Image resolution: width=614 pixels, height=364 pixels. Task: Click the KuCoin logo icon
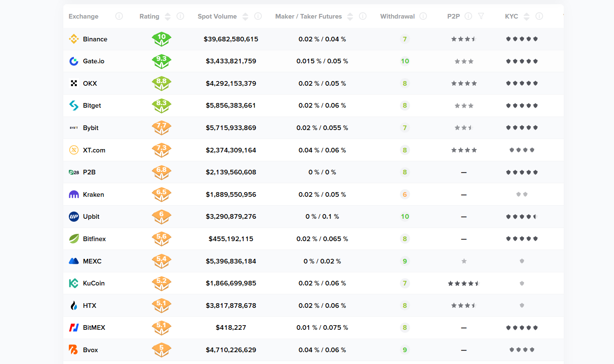coord(74,283)
